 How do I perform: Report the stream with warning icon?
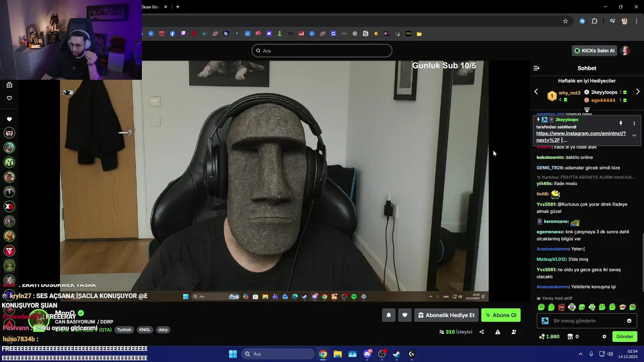pos(498,332)
